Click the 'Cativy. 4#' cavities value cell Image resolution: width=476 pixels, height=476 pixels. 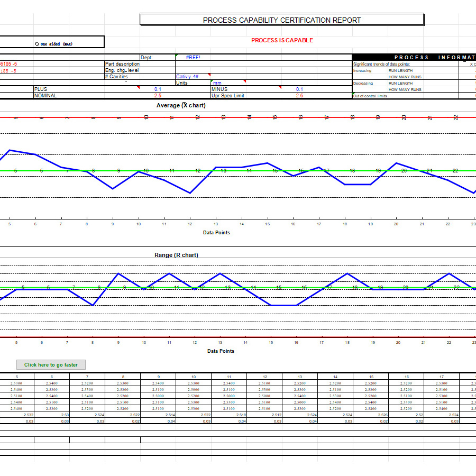(x=188, y=77)
